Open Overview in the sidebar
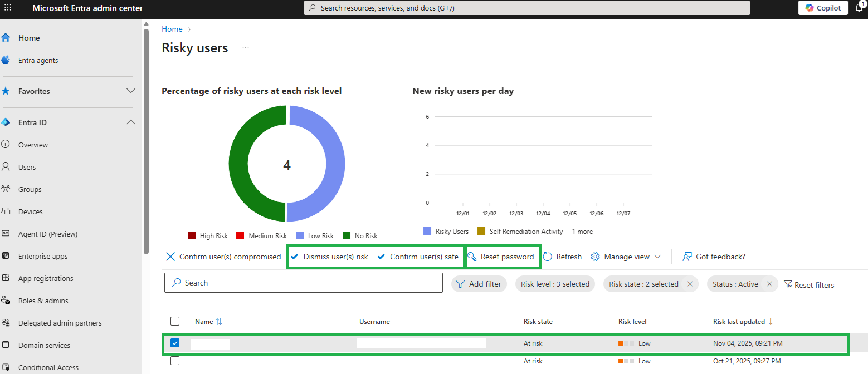This screenshot has height=374, width=868. pos(33,145)
